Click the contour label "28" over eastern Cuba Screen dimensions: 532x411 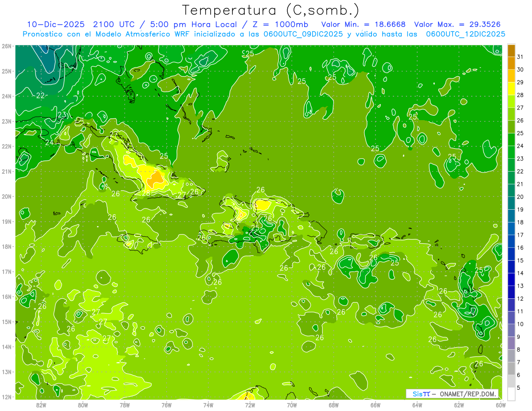tap(146, 193)
